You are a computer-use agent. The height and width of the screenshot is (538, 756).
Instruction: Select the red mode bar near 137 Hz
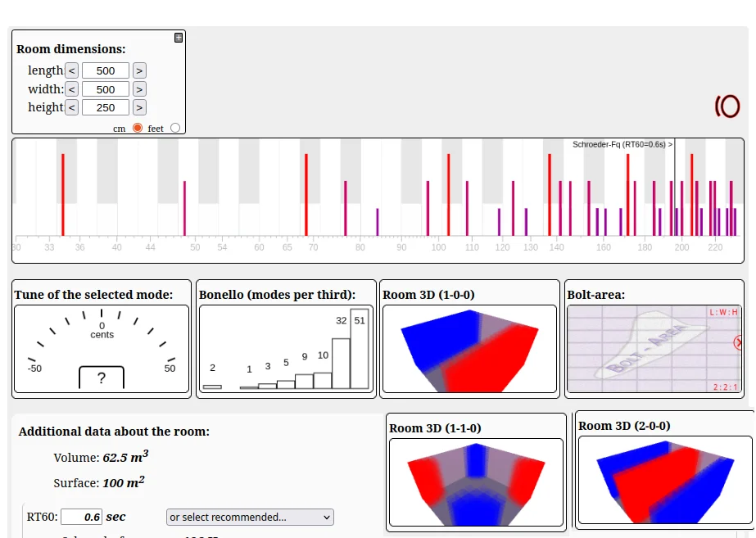pos(549,195)
